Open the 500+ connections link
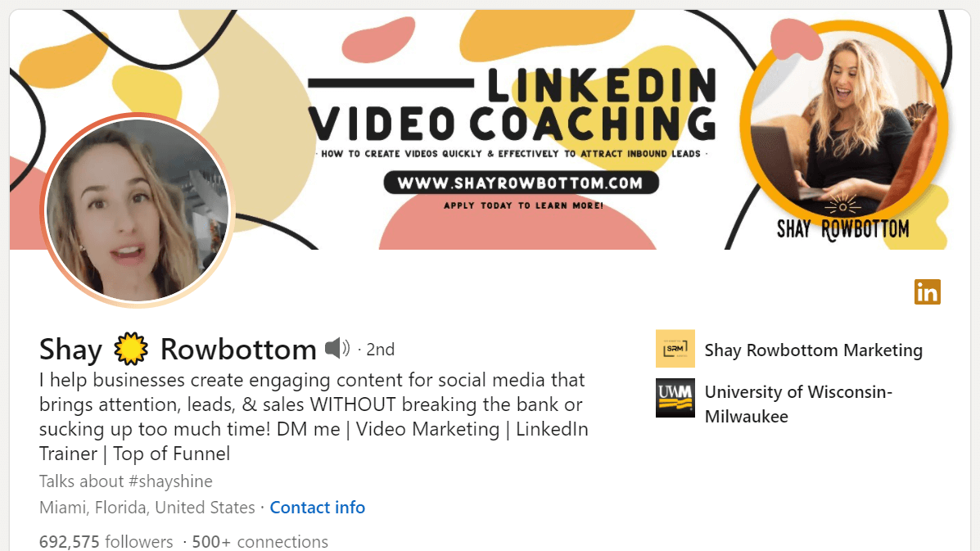 (x=260, y=541)
